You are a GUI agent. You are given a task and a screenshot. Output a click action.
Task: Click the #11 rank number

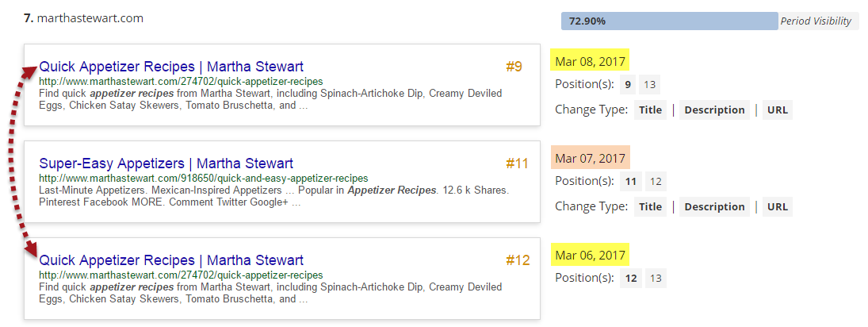[517, 163]
